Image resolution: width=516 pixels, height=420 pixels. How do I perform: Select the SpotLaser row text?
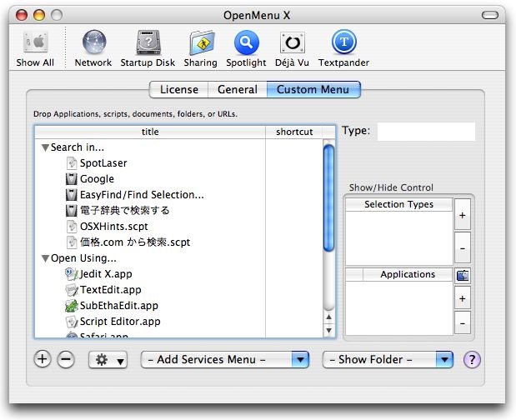point(103,162)
